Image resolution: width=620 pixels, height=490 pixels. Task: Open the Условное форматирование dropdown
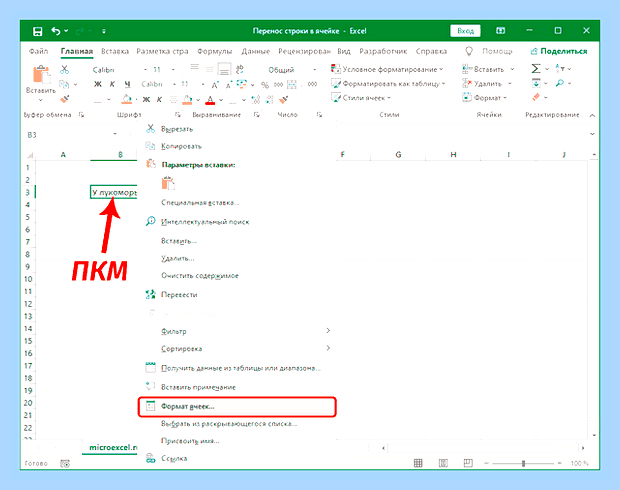pyautogui.click(x=387, y=69)
